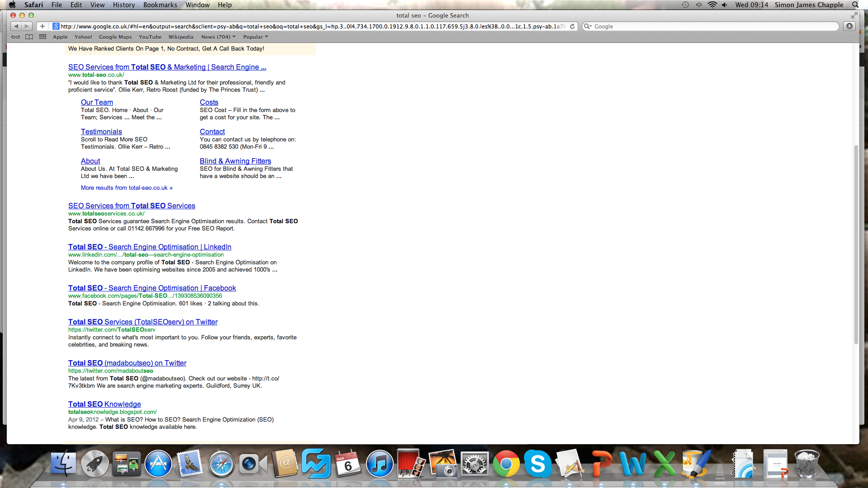
Task: Open System Preferences gear in Dock
Action: pyautogui.click(x=475, y=464)
